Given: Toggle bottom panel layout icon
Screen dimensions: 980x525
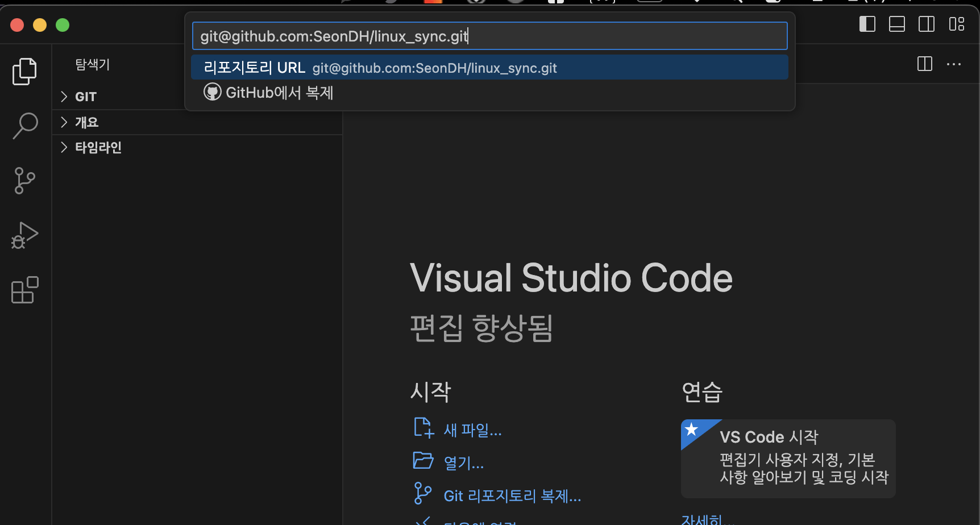Looking at the screenshot, I should (x=897, y=24).
